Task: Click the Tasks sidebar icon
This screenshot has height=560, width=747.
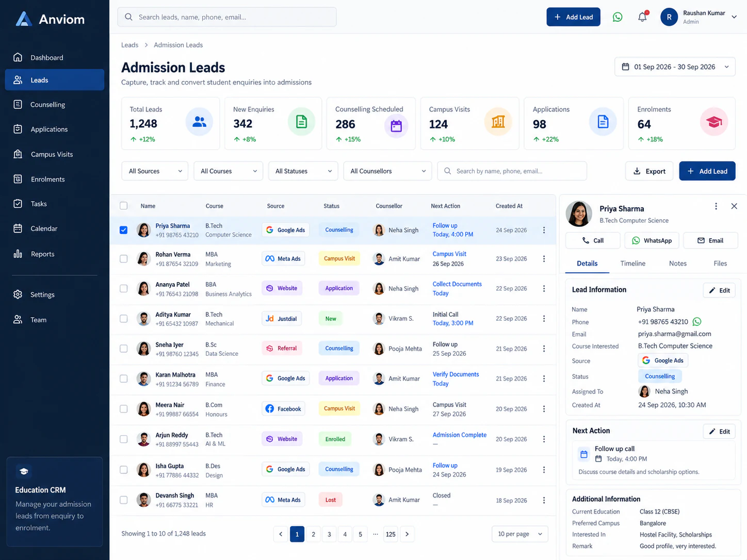Action: pos(18,204)
